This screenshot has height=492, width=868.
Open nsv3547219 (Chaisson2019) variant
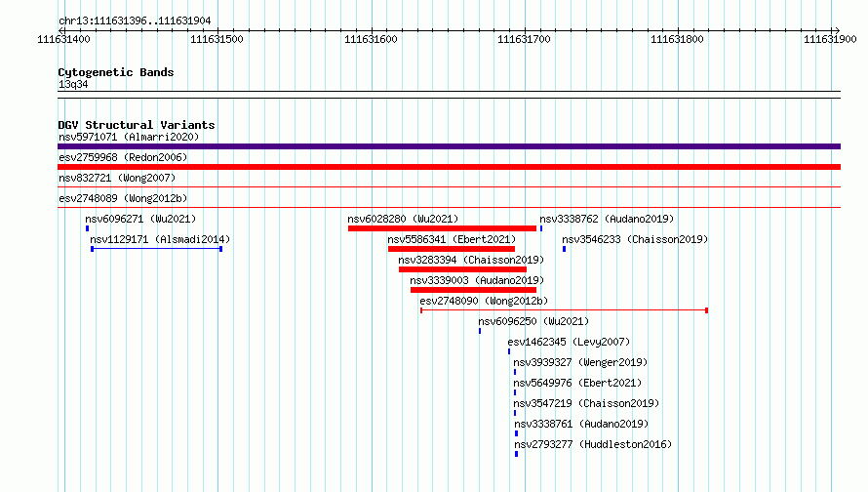[586, 403]
